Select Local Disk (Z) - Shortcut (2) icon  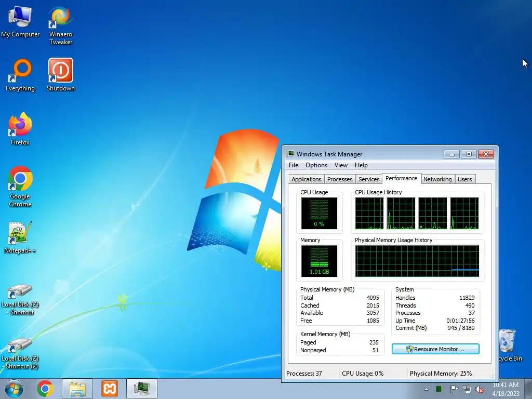(x=20, y=353)
